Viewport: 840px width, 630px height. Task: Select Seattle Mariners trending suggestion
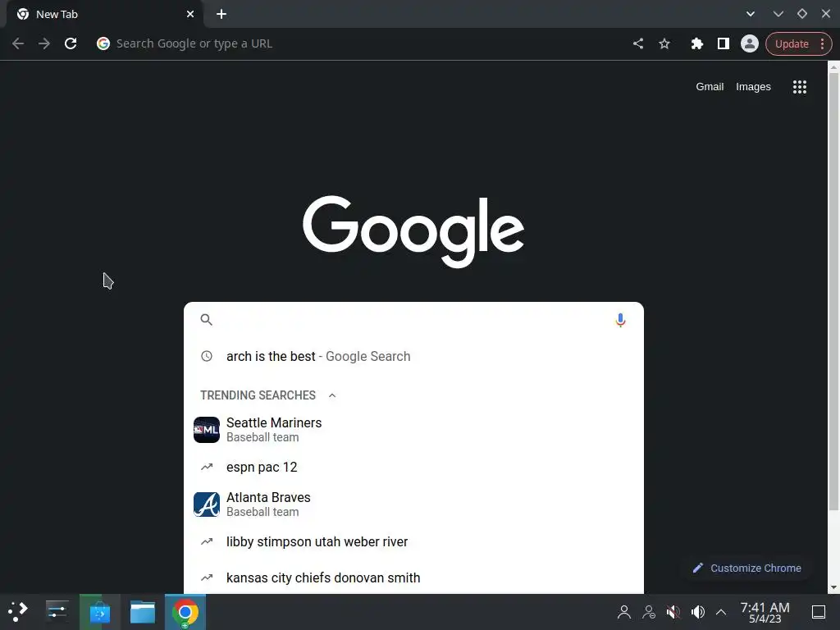tap(413, 430)
